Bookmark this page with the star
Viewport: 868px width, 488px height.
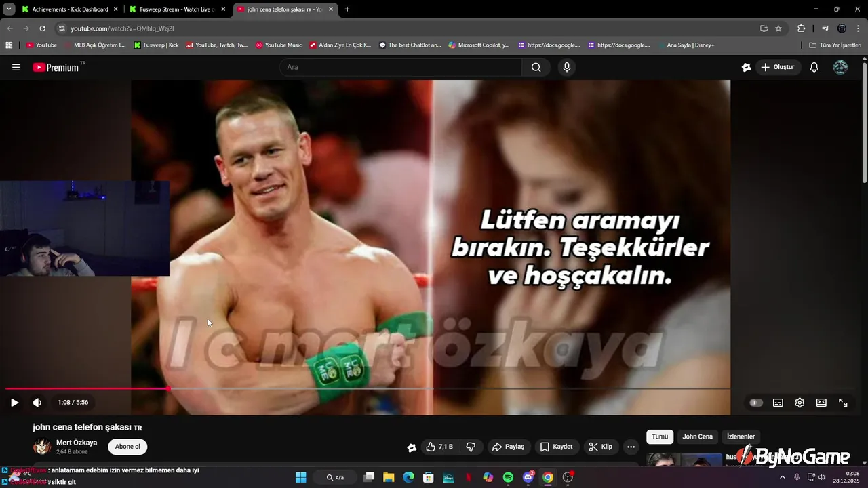coord(778,28)
